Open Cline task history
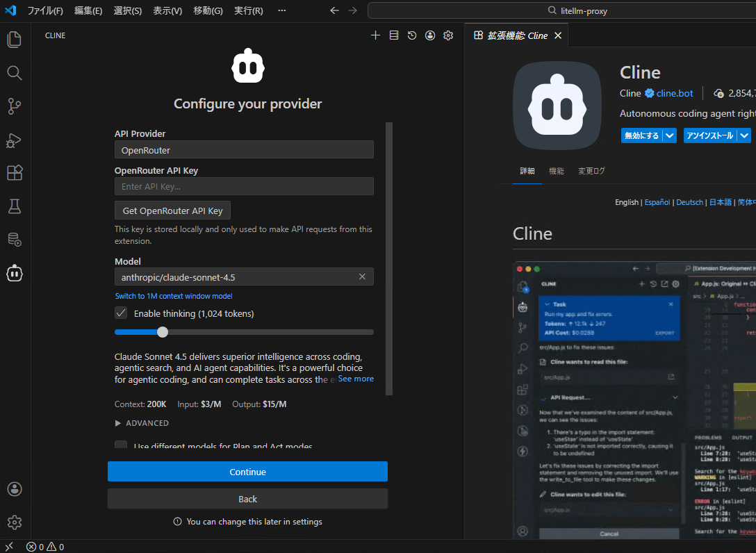Image resolution: width=756 pixels, height=553 pixels. click(412, 35)
